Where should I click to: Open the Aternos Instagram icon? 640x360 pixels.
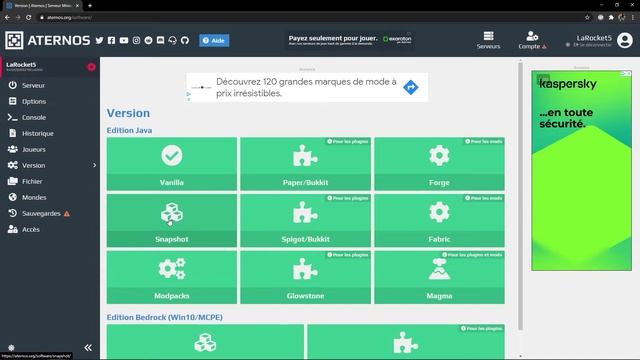coord(136,40)
